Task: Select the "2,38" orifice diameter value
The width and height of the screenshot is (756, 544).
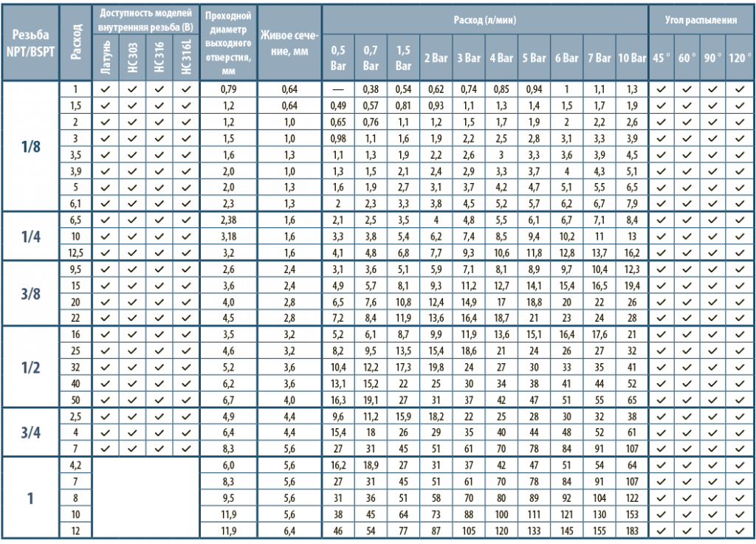Action: [x=228, y=220]
